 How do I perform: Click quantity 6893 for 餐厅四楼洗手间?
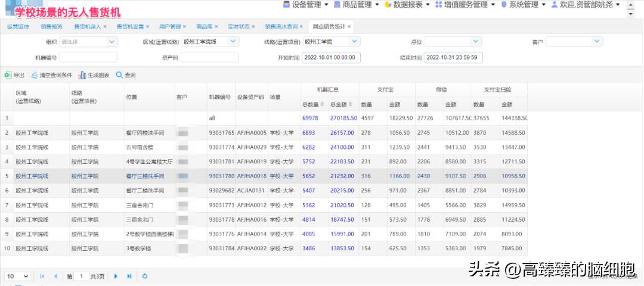(308, 133)
